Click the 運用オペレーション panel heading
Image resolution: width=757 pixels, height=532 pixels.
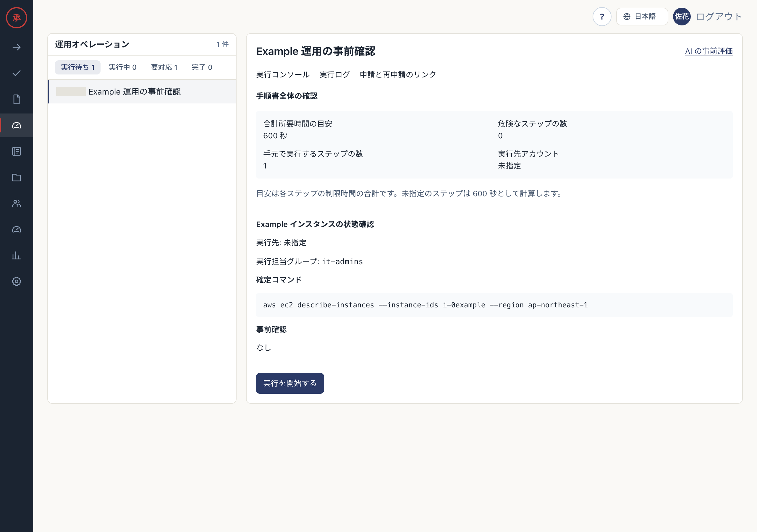(92, 44)
